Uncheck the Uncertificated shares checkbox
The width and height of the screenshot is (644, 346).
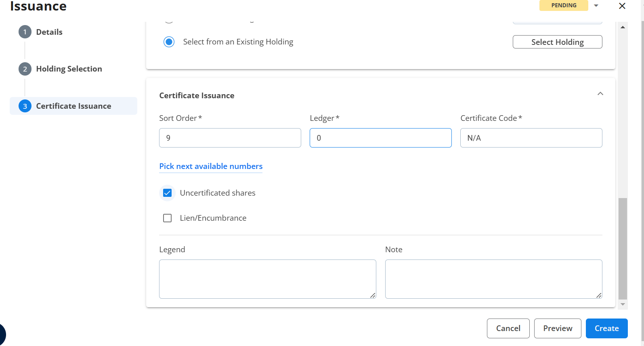coord(168,193)
